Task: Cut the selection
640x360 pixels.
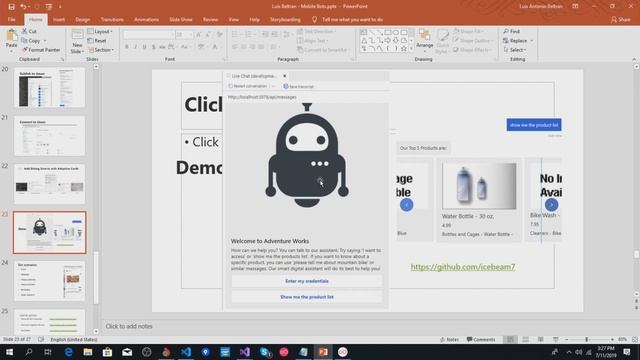Action: pos(29,31)
